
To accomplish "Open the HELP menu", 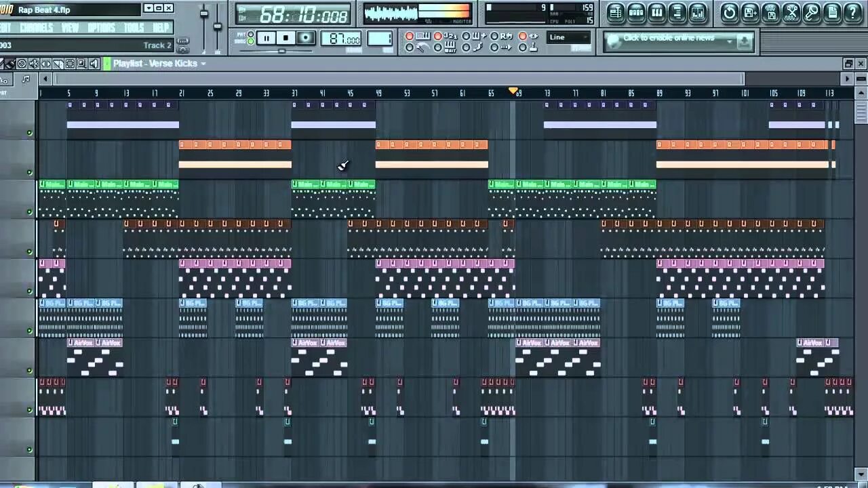I will coord(161,28).
